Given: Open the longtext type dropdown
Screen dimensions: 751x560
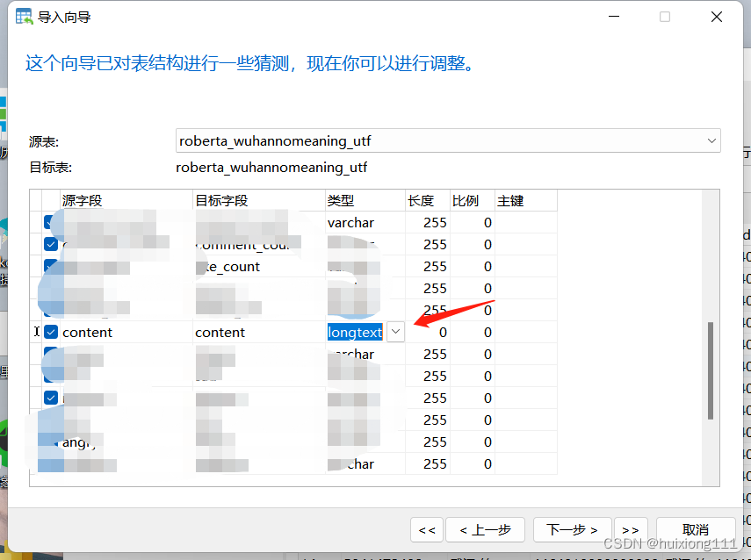Looking at the screenshot, I should coord(395,331).
